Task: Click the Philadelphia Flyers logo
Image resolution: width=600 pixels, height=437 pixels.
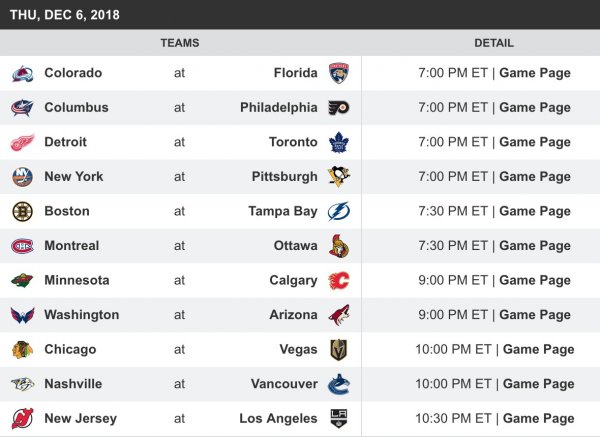Action: pos(339,108)
